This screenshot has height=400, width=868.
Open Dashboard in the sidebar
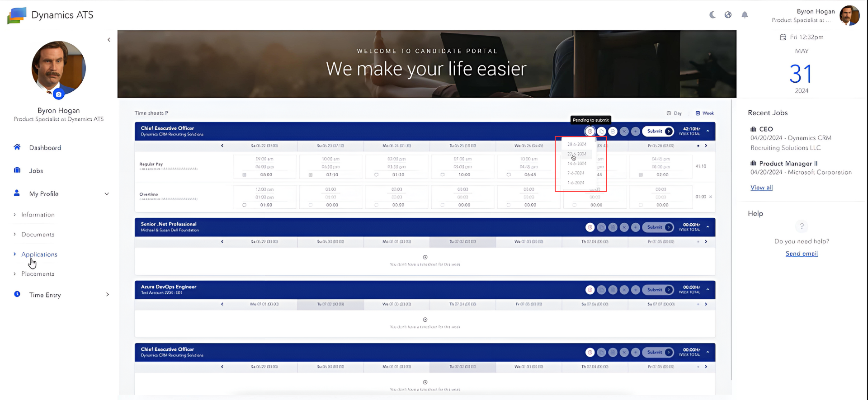click(45, 148)
